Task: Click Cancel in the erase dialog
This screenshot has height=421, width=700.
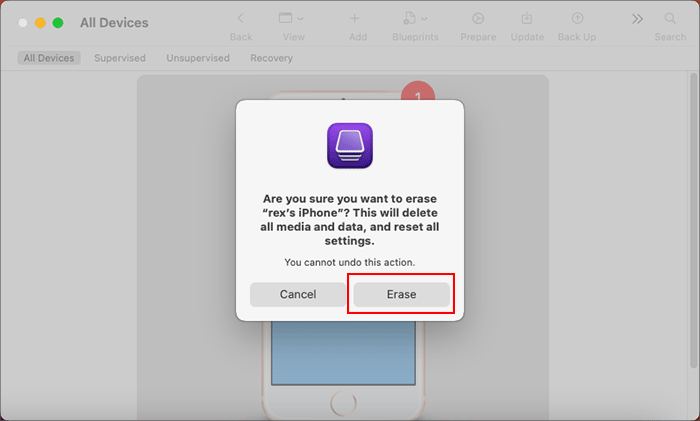Action: point(298,294)
